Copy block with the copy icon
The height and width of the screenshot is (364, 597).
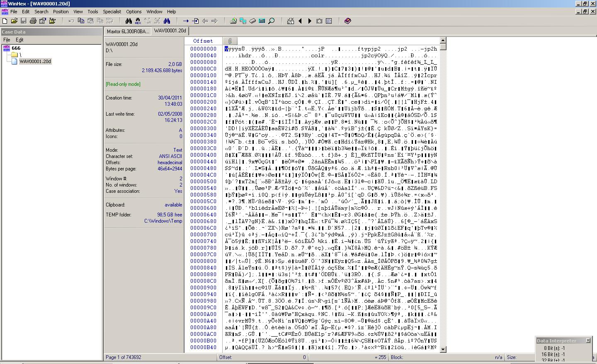(x=81, y=21)
